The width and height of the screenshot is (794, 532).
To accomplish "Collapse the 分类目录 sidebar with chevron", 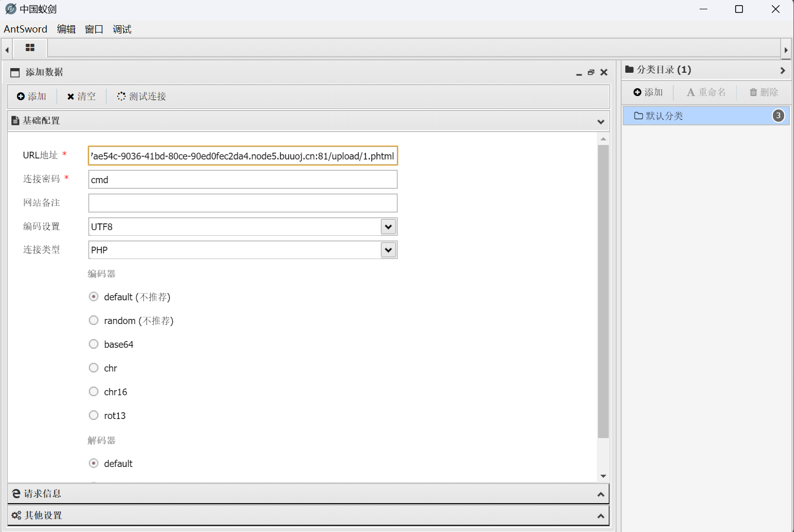I will pyautogui.click(x=783, y=70).
